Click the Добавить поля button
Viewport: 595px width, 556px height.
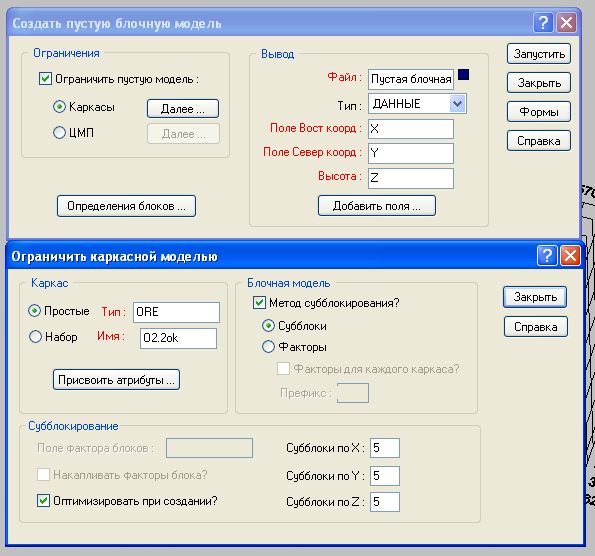click(x=377, y=206)
